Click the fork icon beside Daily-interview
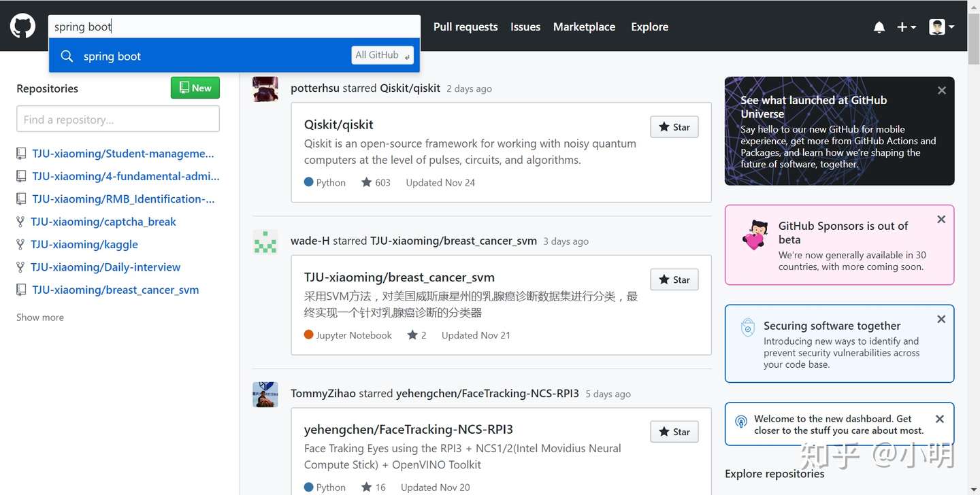The height and width of the screenshot is (495, 980). (20, 267)
